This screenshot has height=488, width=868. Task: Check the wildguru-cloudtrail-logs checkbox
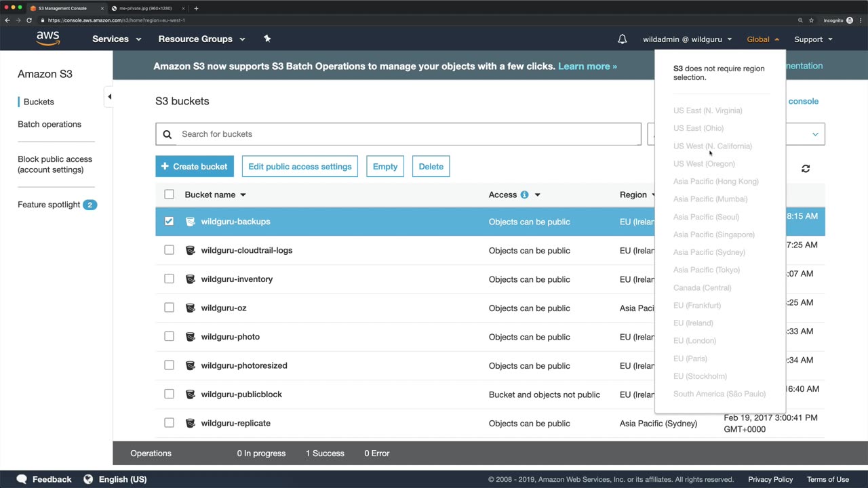click(169, 250)
